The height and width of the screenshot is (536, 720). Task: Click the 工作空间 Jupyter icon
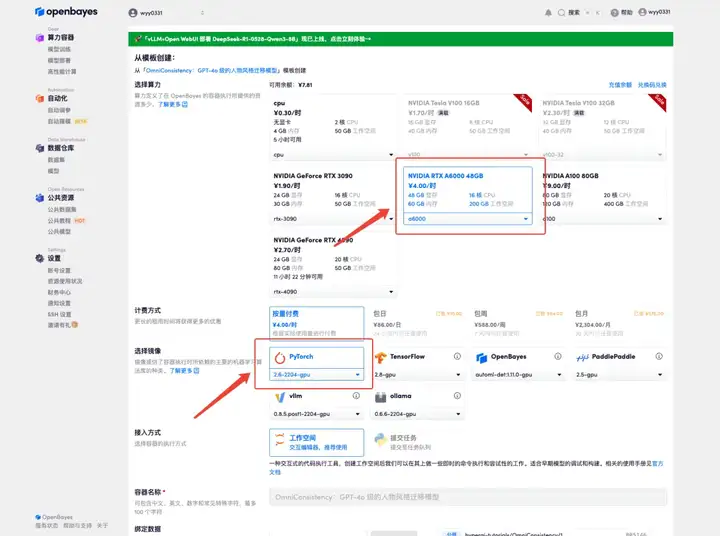pos(280,440)
